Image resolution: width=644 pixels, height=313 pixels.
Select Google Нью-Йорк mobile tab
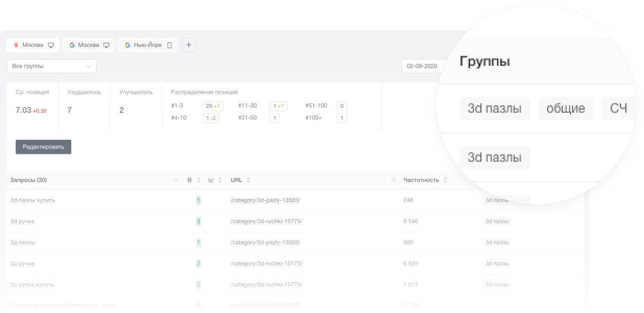[x=148, y=45]
